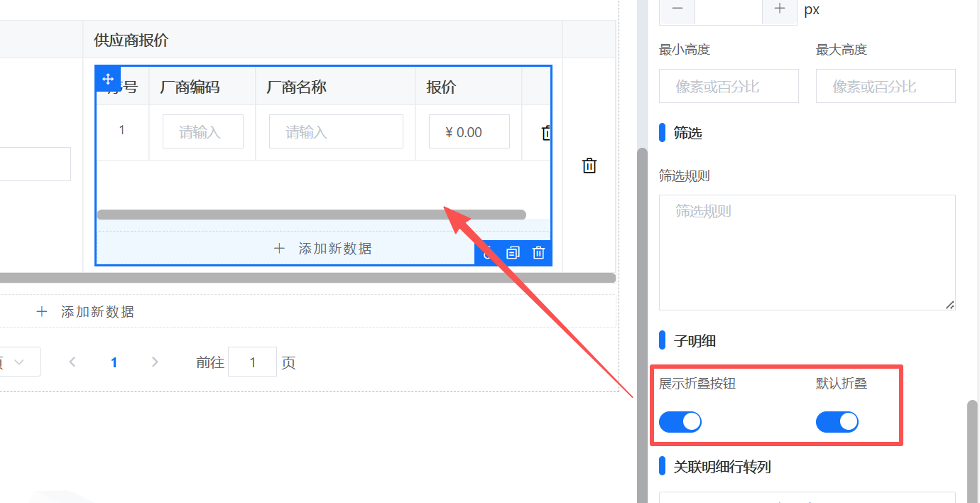980x503 pixels.
Task: Toggle the 默认折叠 switch
Action: click(837, 422)
